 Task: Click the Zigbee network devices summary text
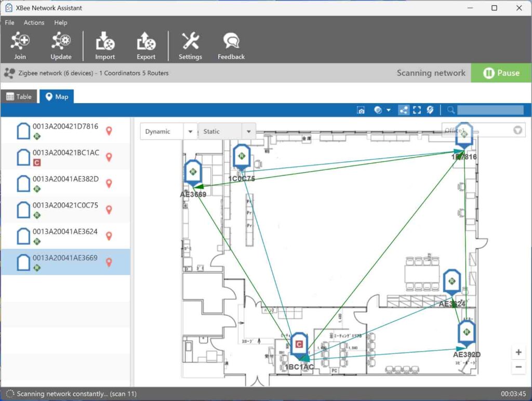coord(94,73)
